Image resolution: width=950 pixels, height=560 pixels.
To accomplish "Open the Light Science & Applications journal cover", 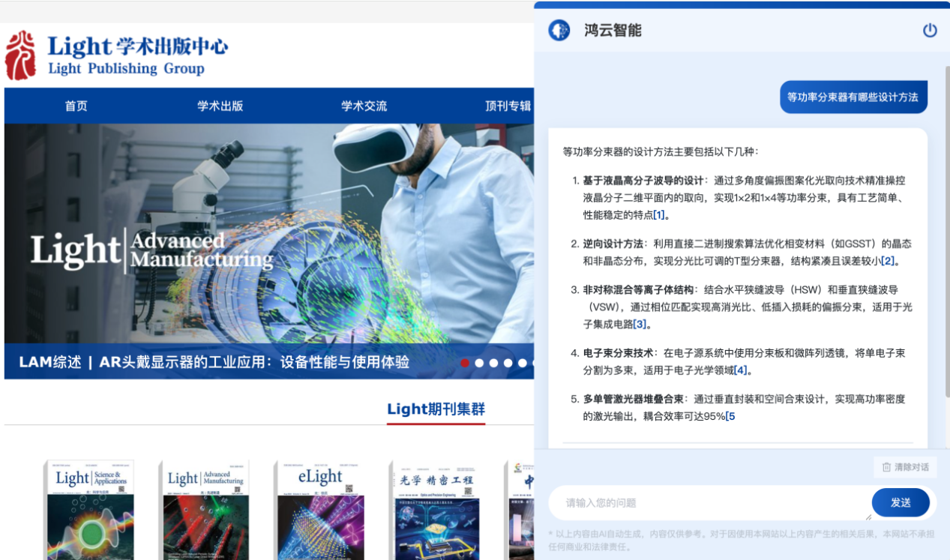I will click(90, 510).
